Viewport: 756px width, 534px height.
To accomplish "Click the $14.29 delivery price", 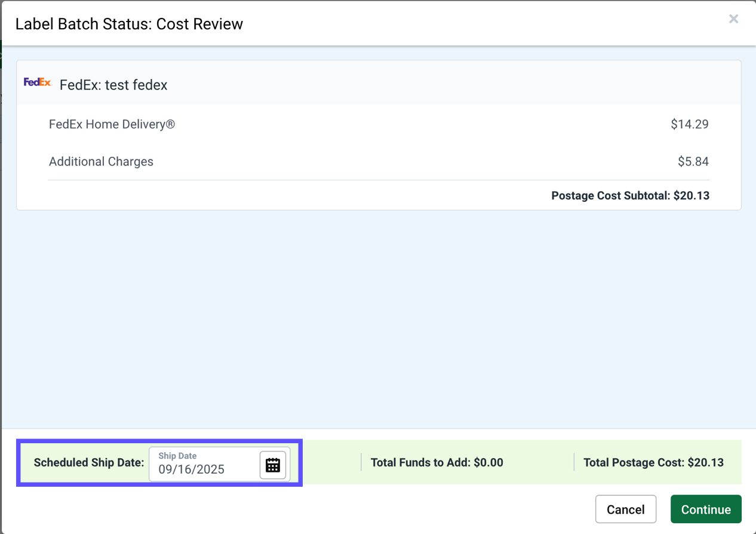I will [689, 124].
